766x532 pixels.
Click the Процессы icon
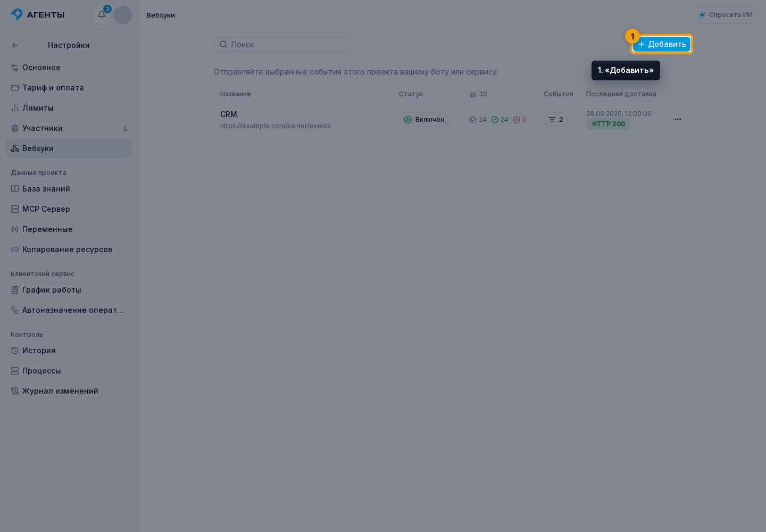coord(15,371)
